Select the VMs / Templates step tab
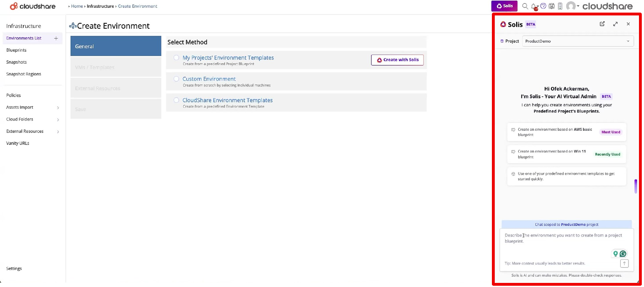The width and height of the screenshot is (644, 287). point(116,67)
